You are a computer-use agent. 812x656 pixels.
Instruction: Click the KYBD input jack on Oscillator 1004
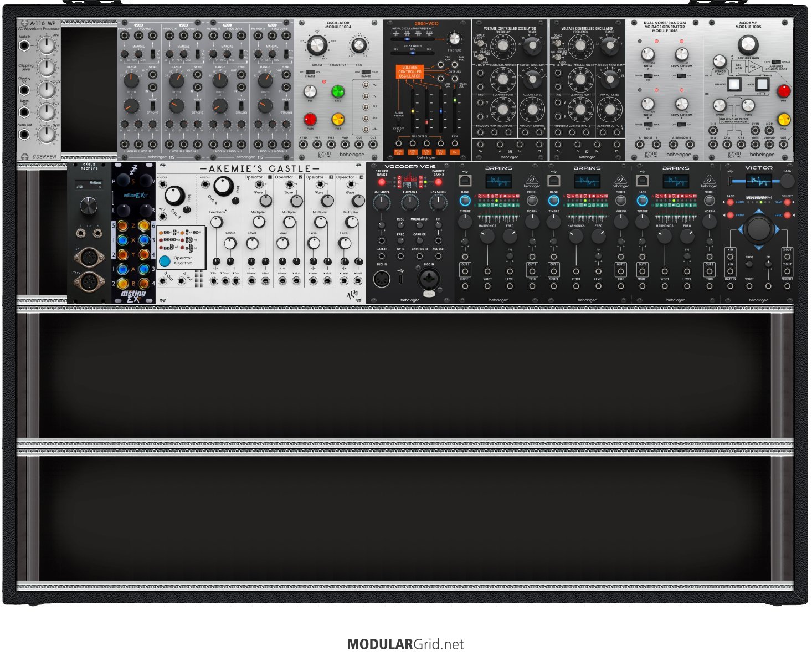point(303,145)
